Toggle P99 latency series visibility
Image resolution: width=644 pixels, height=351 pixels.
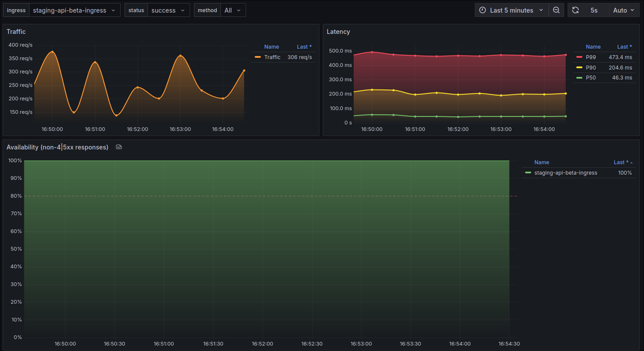click(591, 57)
